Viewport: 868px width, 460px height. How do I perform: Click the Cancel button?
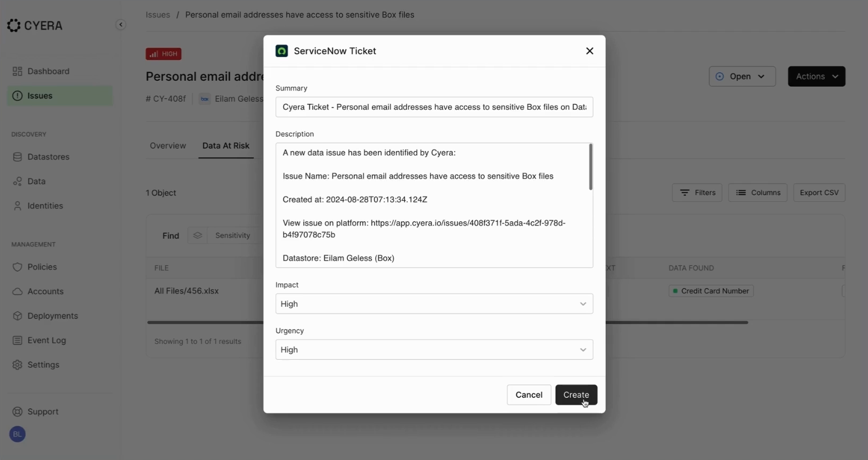coord(529,395)
